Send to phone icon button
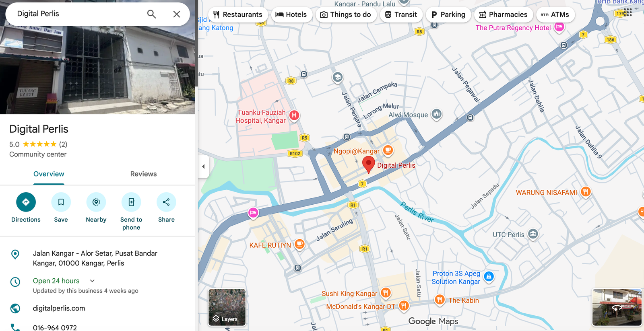This screenshot has height=331, width=644. click(131, 202)
